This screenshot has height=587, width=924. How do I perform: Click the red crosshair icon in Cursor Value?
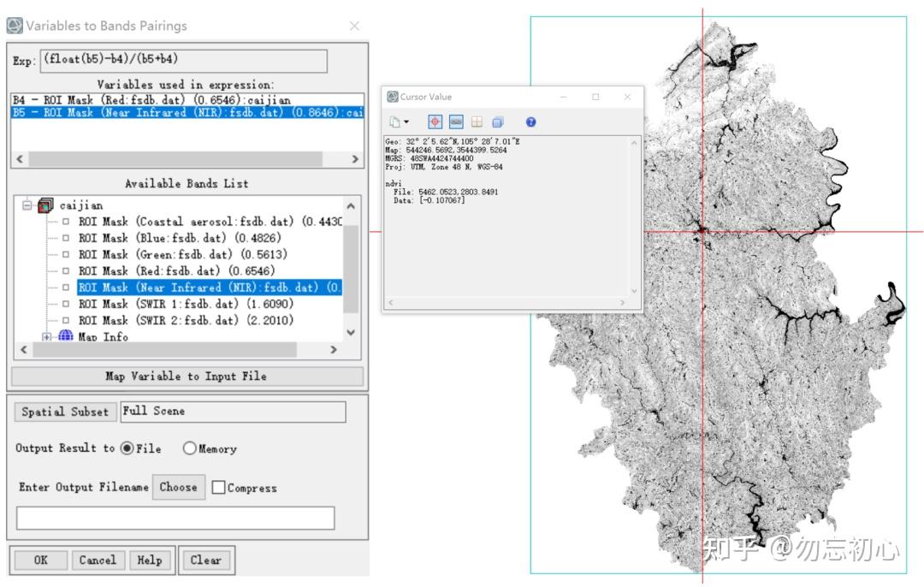435,122
